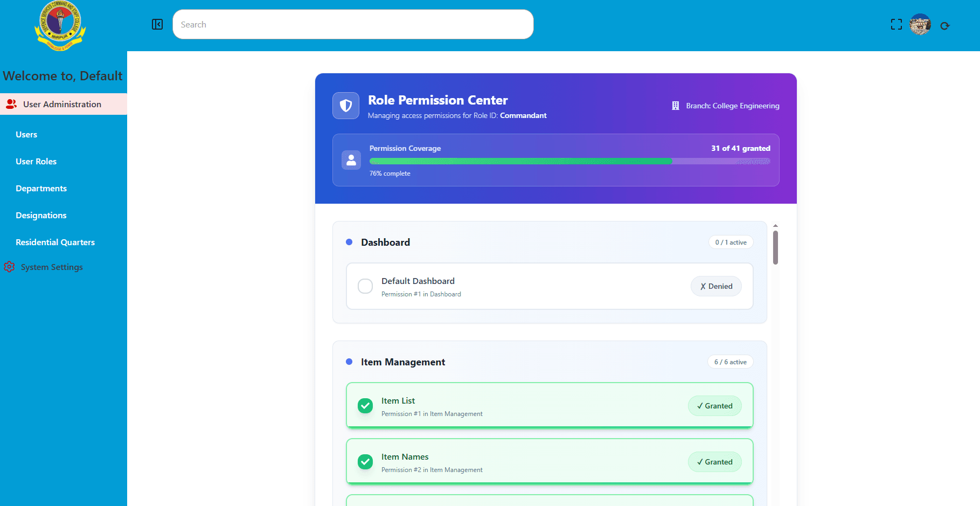Click the "Commandant" role name
Viewport: 980px width, 506px height.
click(x=523, y=115)
